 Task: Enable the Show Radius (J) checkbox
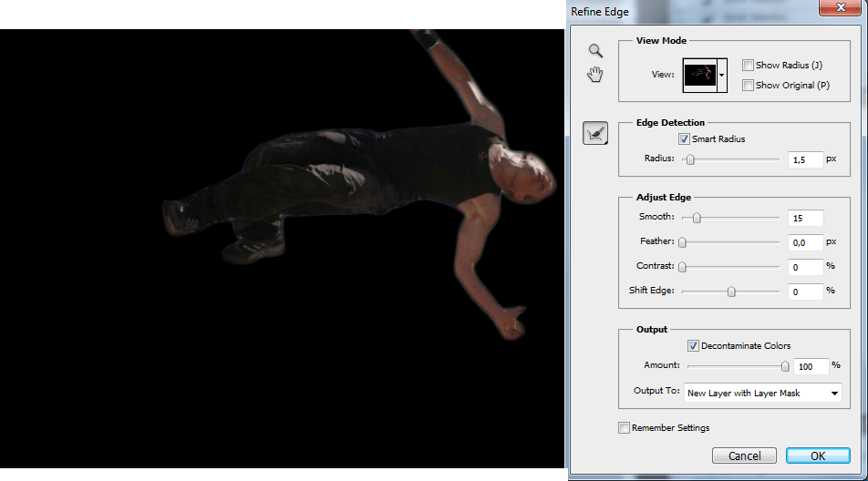point(748,66)
